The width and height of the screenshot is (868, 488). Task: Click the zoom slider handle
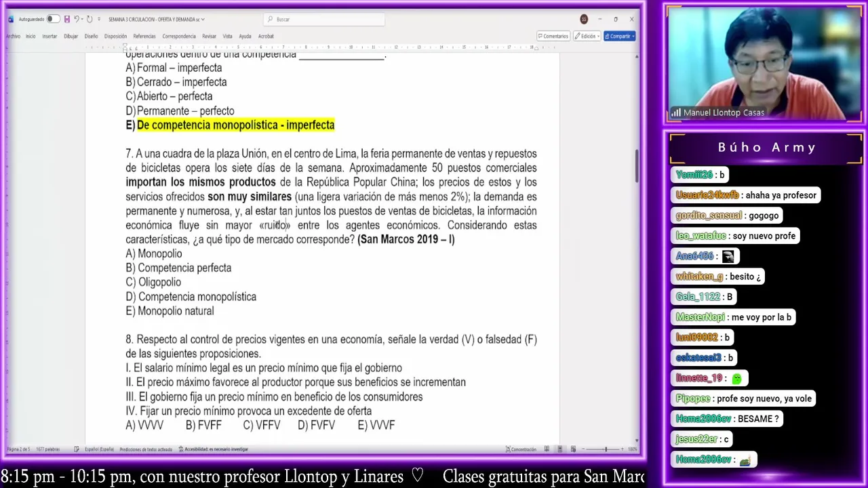[606, 449]
